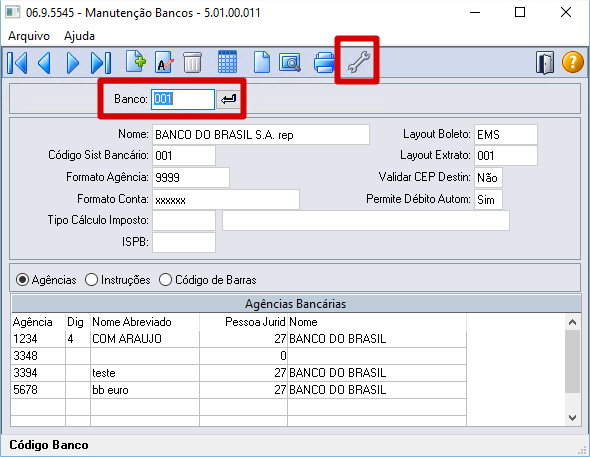Open the wrench settings tool
Viewport: 590px width, 457px height.
pos(358,62)
